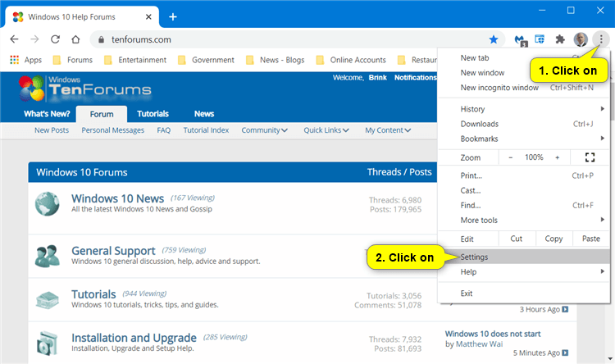The image size is (615, 364).
Task: Open the New Posts link
Action: click(52, 130)
